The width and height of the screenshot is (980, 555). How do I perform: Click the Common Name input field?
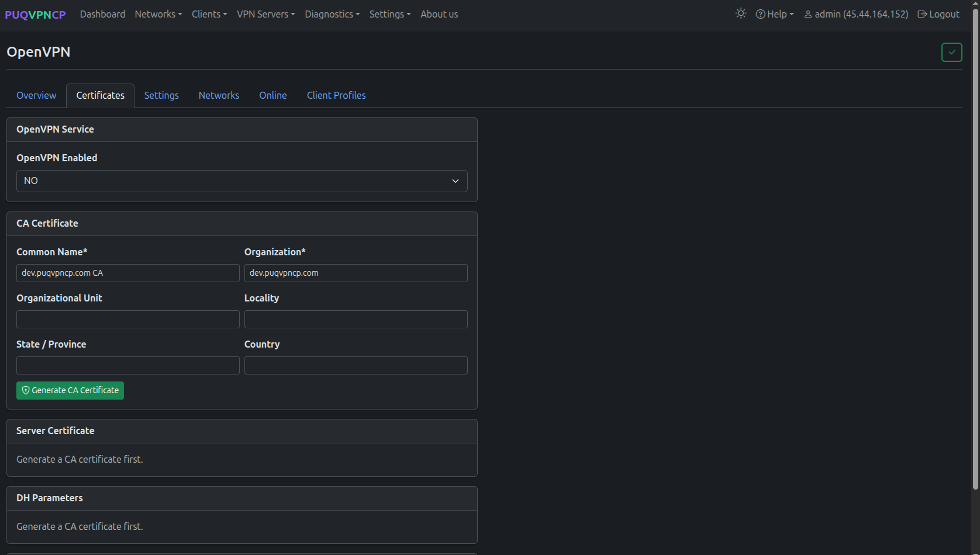(128, 273)
